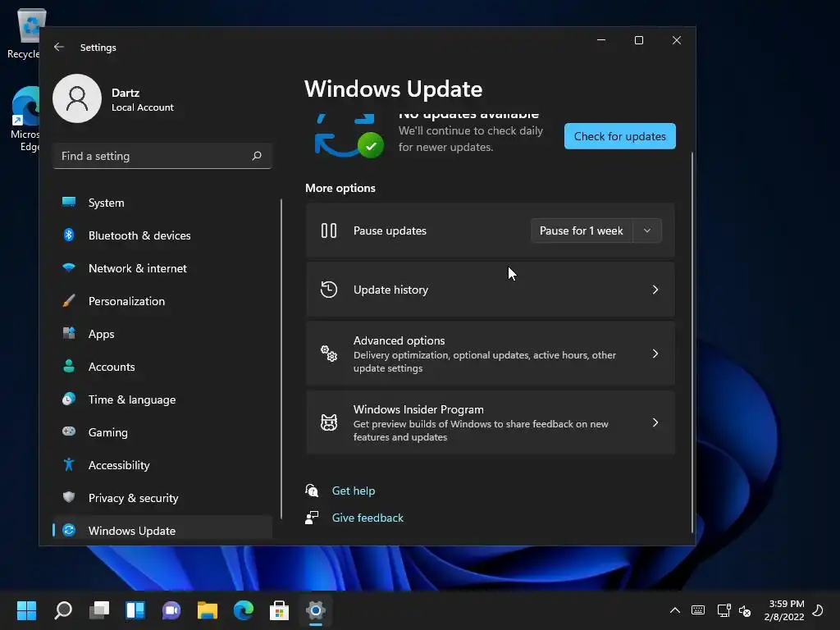Open Widgets from the taskbar
This screenshot has height=630, width=840.
pos(135,609)
